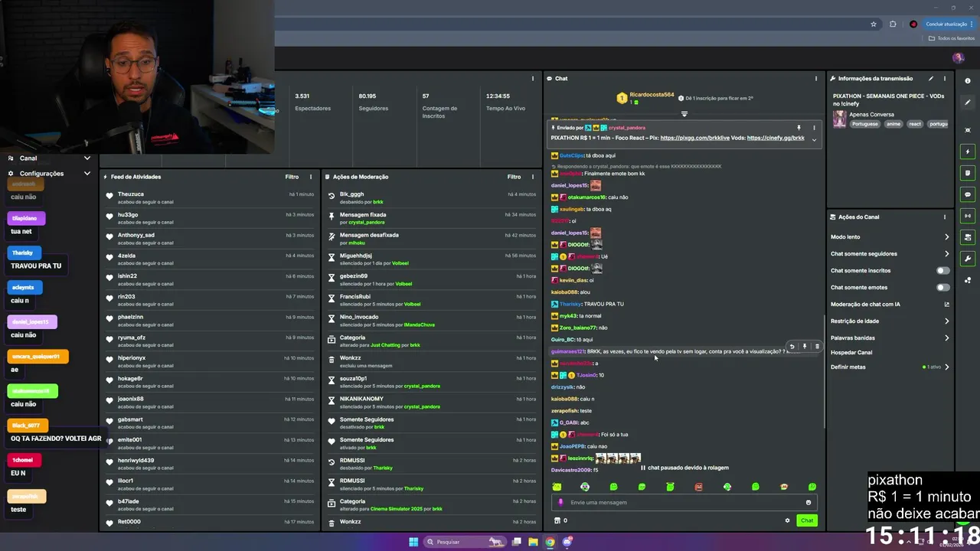Pin the guimaraes121 chat message
This screenshot has width=980, height=551.
pos(804,347)
